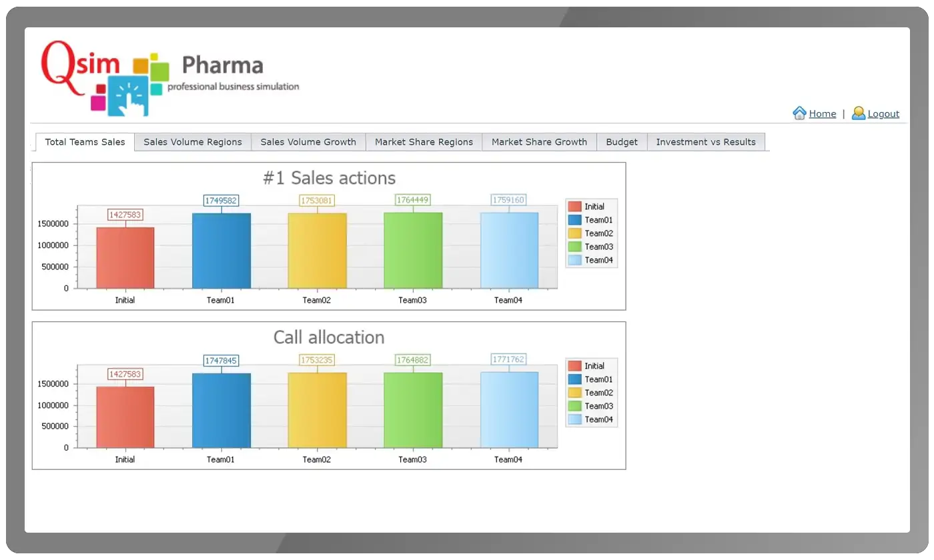Go to Market Share Regions tab
Screen dimensions: 934x560
click(424, 142)
